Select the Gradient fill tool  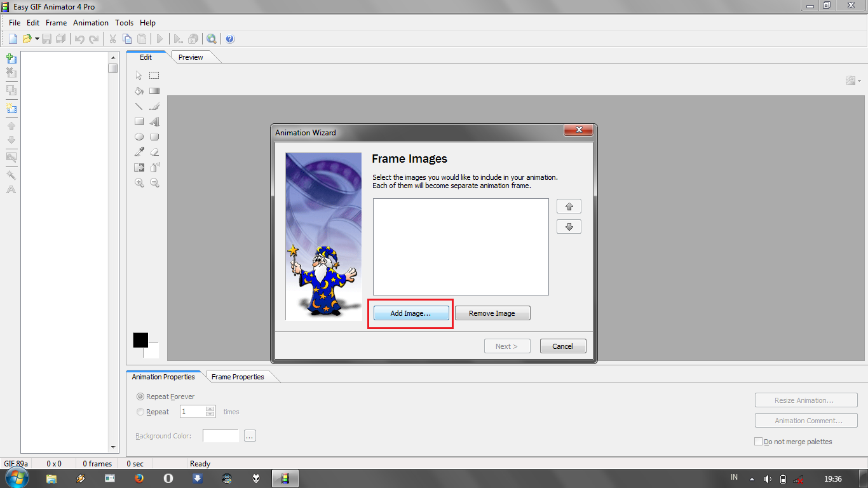point(154,91)
